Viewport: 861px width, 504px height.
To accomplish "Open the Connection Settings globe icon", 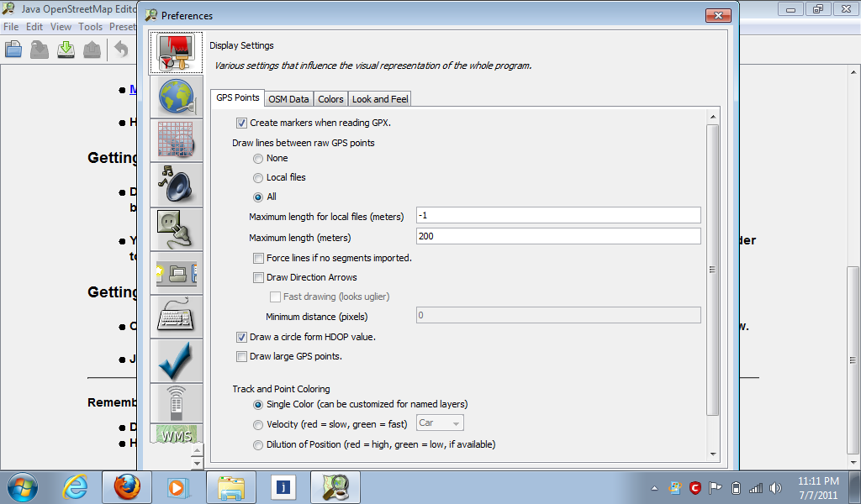I will click(x=176, y=95).
